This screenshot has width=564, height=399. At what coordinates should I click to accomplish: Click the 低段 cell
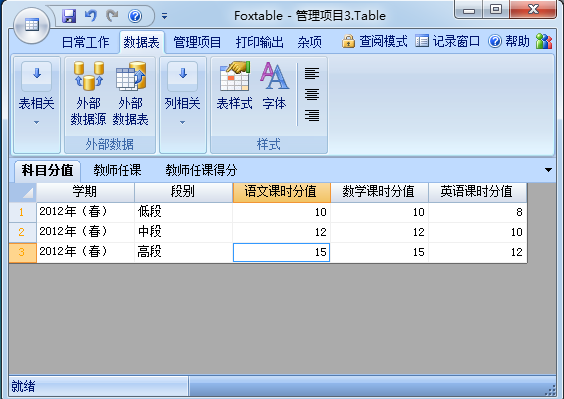[183, 212]
